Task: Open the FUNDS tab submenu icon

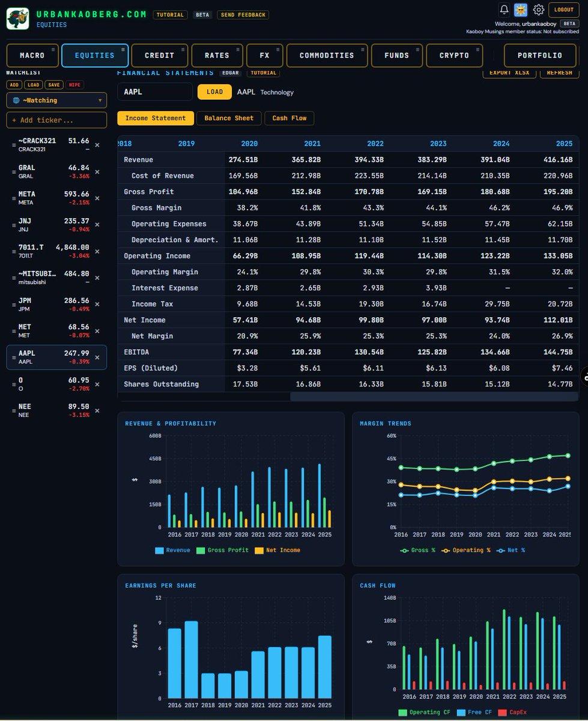Action: [417, 49]
